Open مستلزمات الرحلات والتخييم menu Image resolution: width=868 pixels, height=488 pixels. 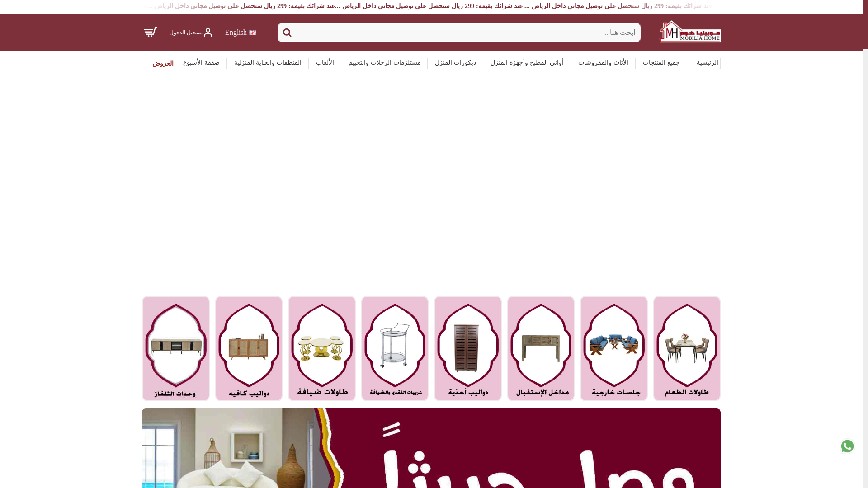point(384,63)
